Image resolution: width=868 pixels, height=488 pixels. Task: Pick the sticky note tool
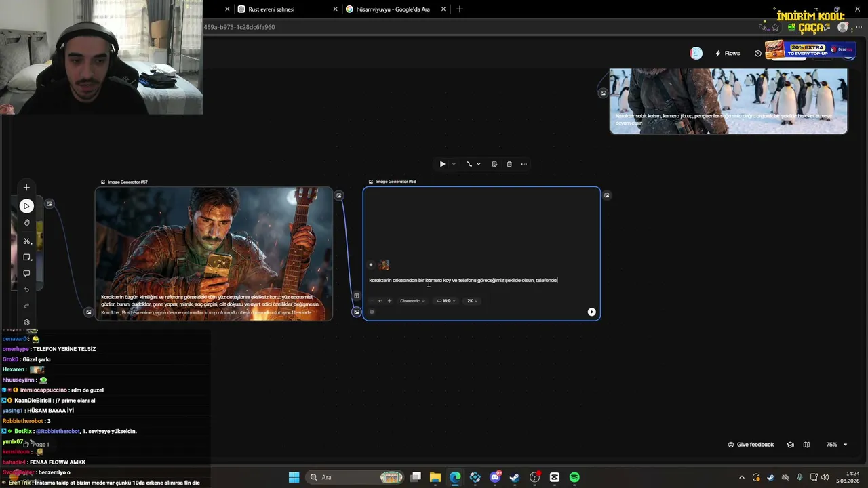[26, 258]
